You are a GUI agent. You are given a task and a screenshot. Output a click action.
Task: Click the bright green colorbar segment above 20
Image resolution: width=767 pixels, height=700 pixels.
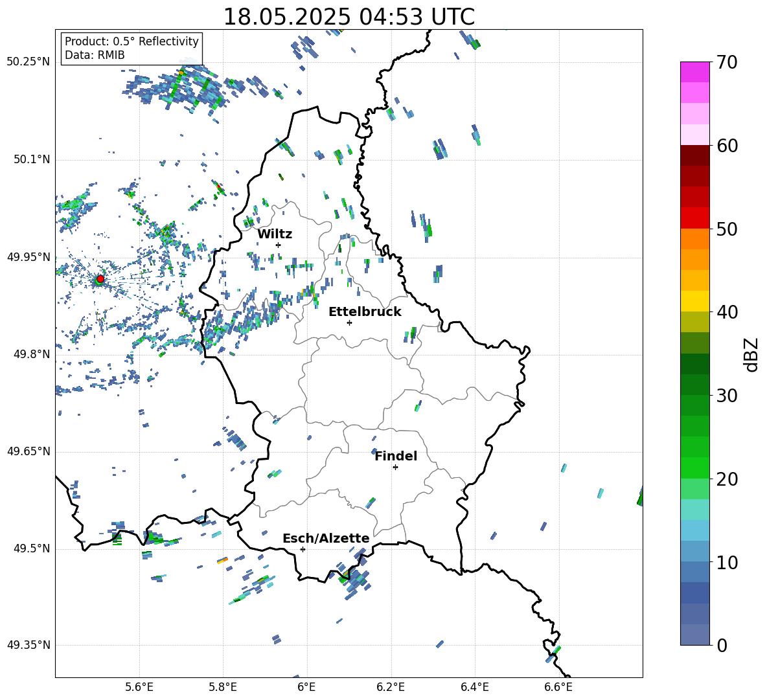tap(695, 468)
